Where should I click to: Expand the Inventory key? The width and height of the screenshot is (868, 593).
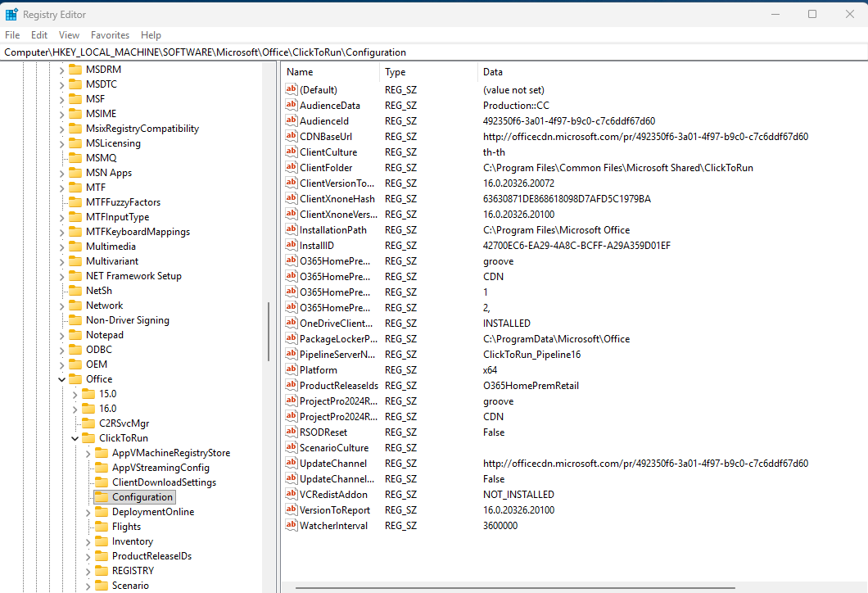click(88, 541)
